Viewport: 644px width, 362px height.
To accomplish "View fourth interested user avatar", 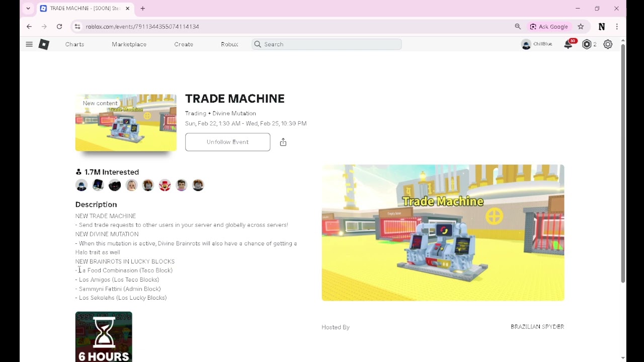I will (x=131, y=186).
